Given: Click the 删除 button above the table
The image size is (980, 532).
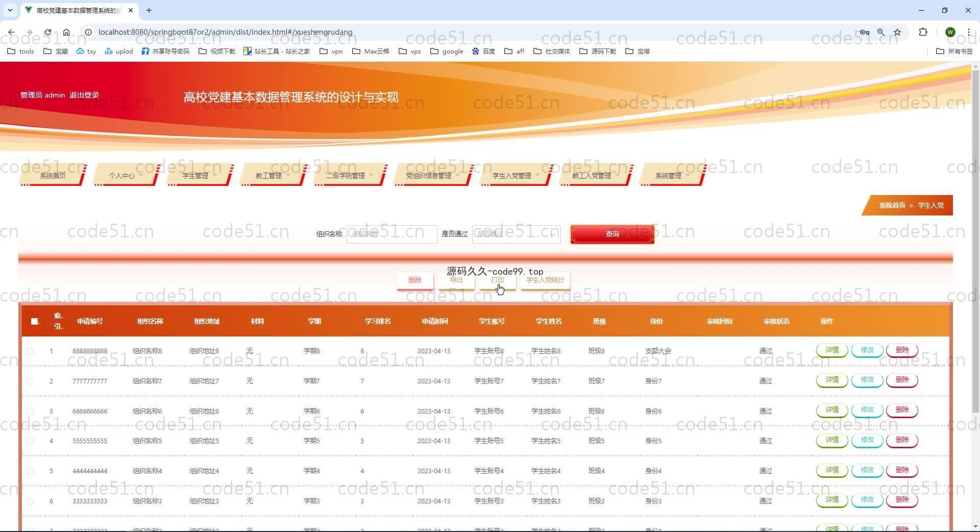Looking at the screenshot, I should (414, 280).
